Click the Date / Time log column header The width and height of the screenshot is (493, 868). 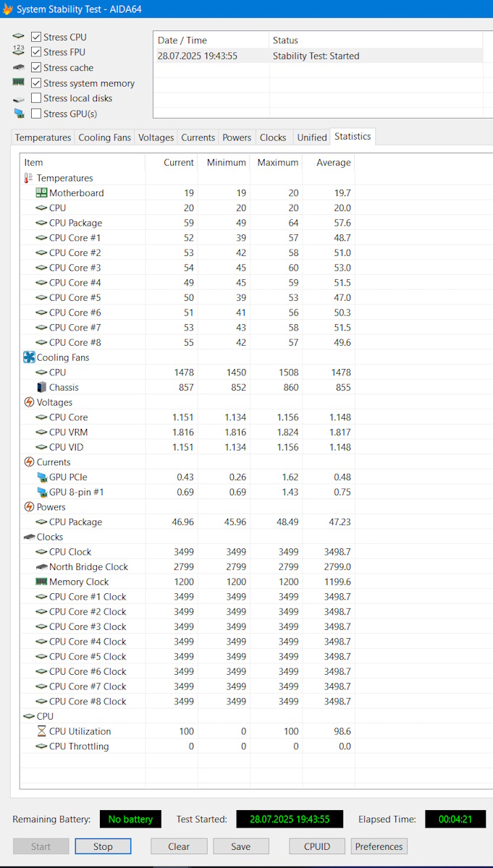coord(211,41)
